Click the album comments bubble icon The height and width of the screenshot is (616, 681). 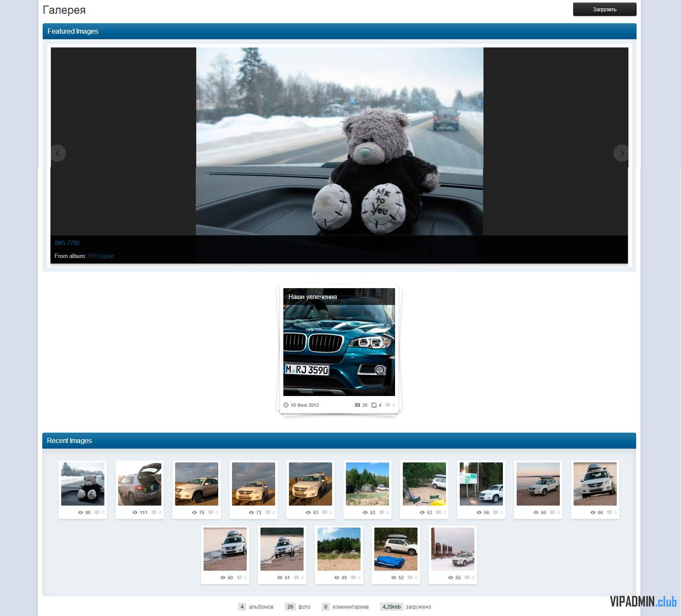387,405
